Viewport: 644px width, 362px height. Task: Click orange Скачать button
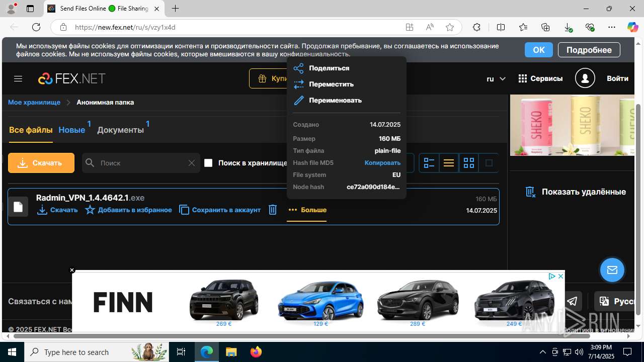coord(41,163)
